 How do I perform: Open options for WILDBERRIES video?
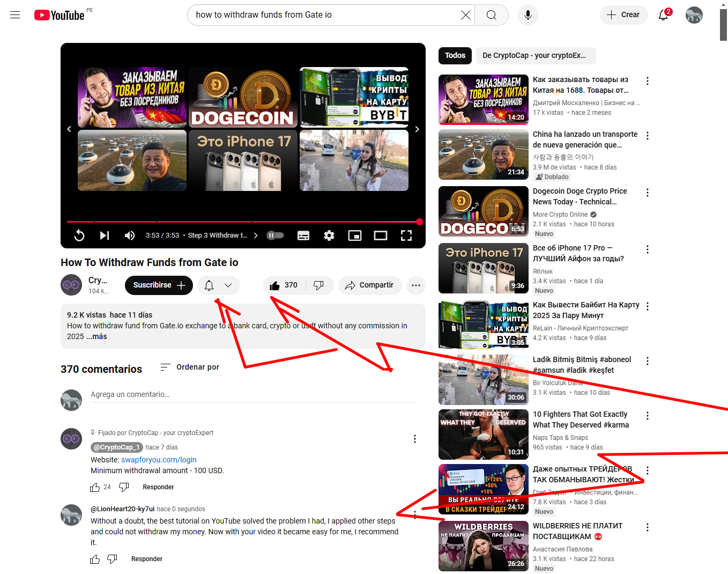pos(648,527)
